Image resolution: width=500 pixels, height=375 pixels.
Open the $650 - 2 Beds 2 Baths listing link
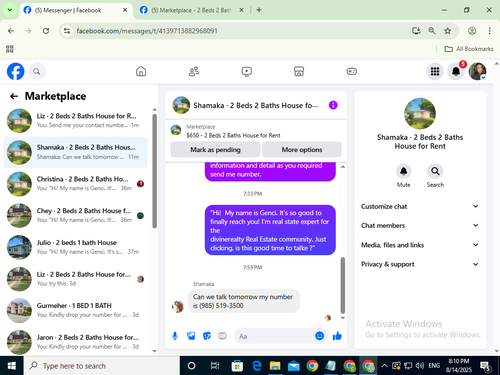pyautogui.click(x=233, y=135)
